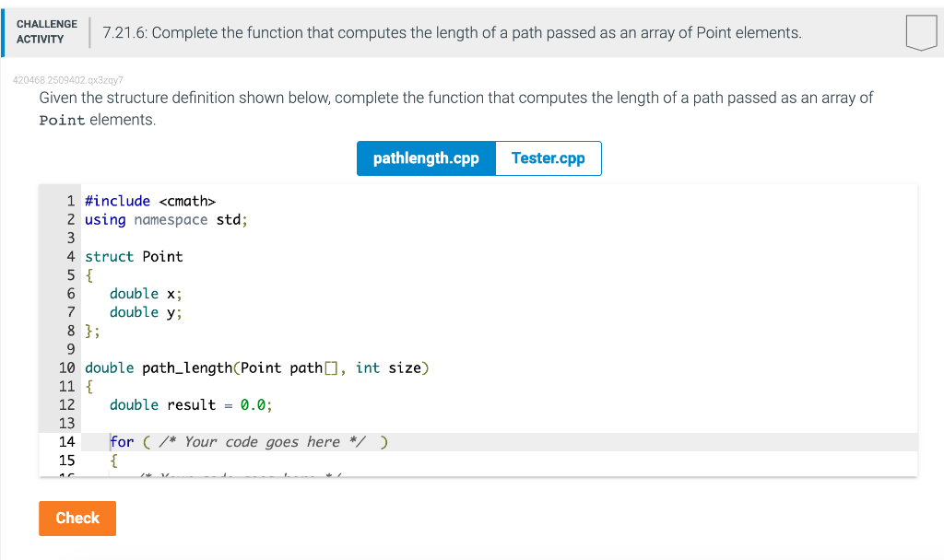The height and width of the screenshot is (560, 944).
Task: Click the bold Point word in instructions
Action: (x=62, y=121)
